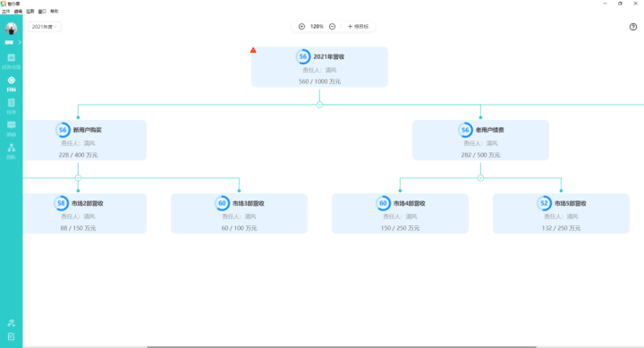The image size is (644, 348).
Task: Open the 文件 menu
Action: pos(5,12)
